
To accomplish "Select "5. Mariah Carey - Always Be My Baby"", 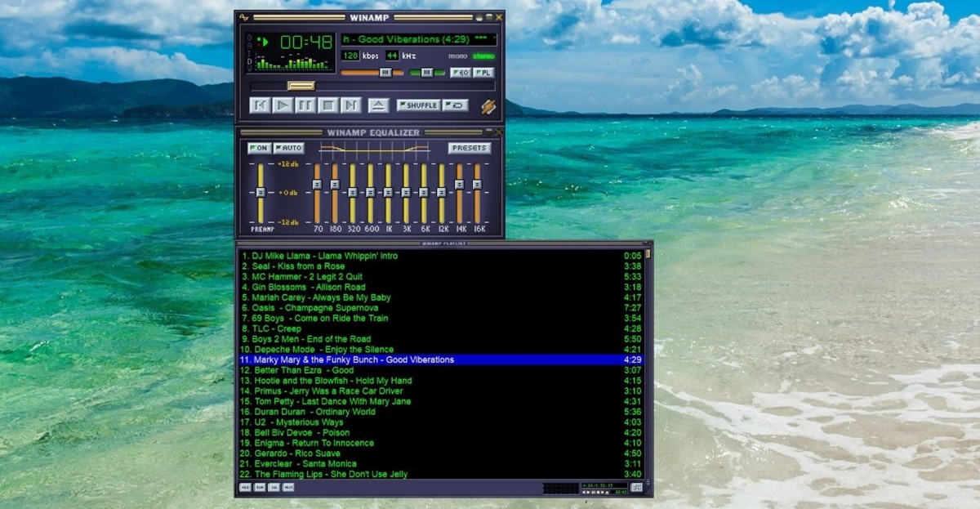I will (x=441, y=298).
